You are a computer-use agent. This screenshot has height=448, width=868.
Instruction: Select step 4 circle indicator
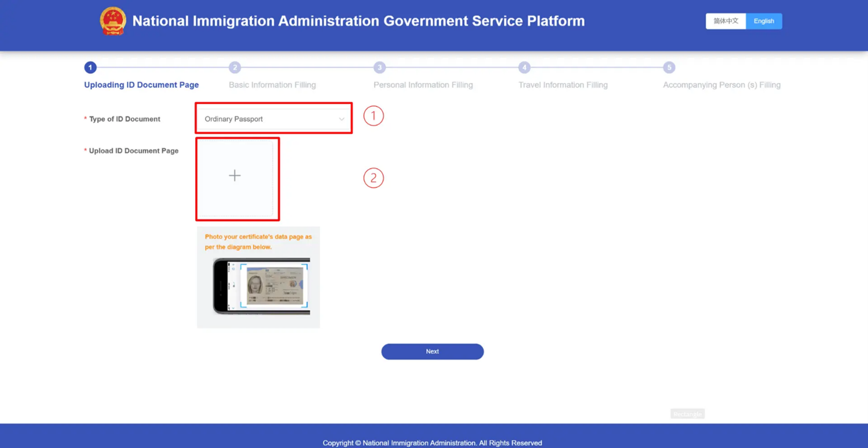(x=524, y=68)
